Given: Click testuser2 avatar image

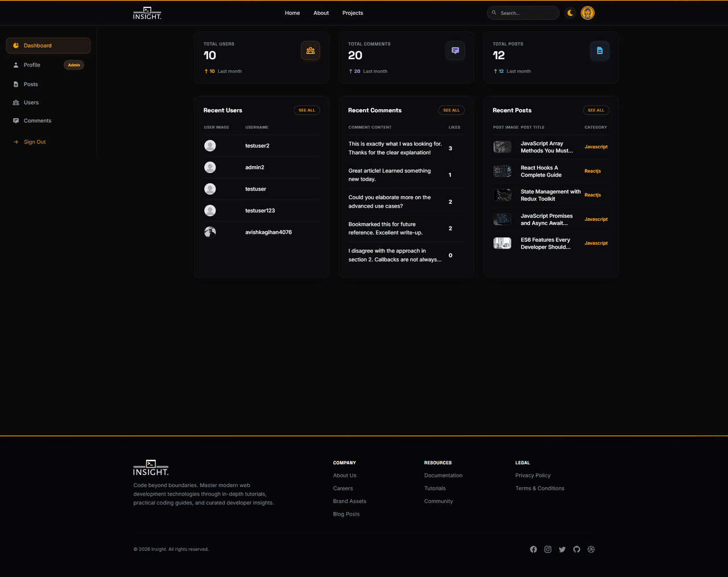Looking at the screenshot, I should (x=210, y=146).
